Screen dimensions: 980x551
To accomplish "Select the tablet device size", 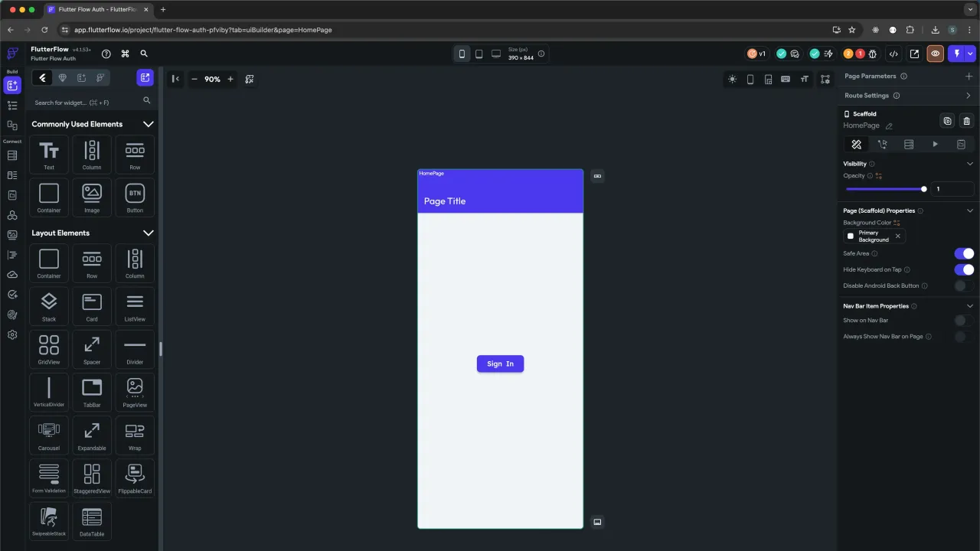I will [479, 54].
